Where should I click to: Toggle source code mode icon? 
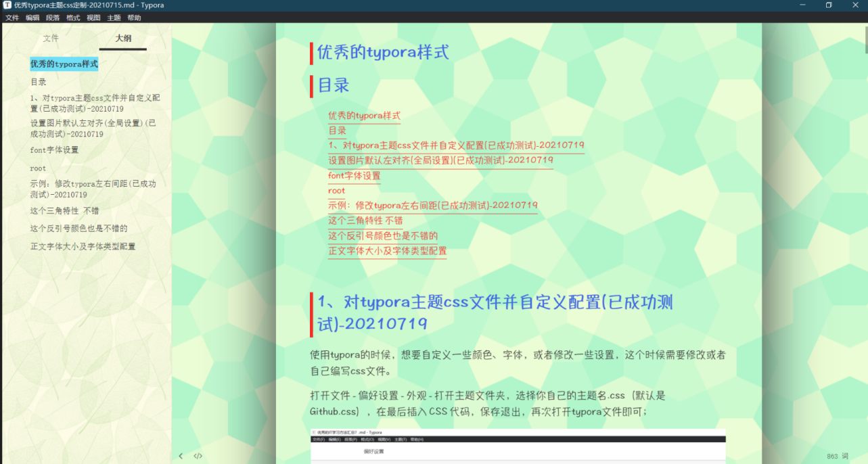point(198,456)
